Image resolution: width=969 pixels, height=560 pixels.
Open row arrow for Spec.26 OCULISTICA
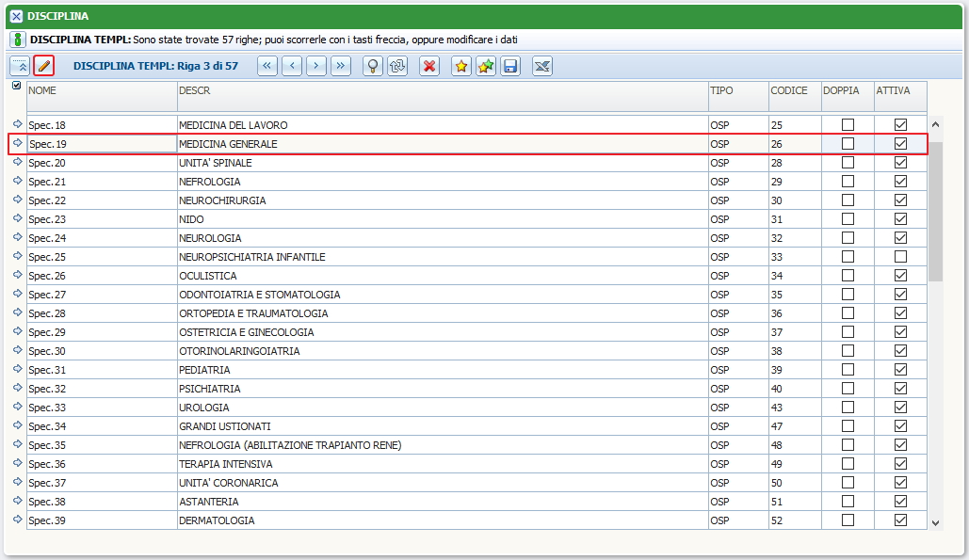point(17,276)
